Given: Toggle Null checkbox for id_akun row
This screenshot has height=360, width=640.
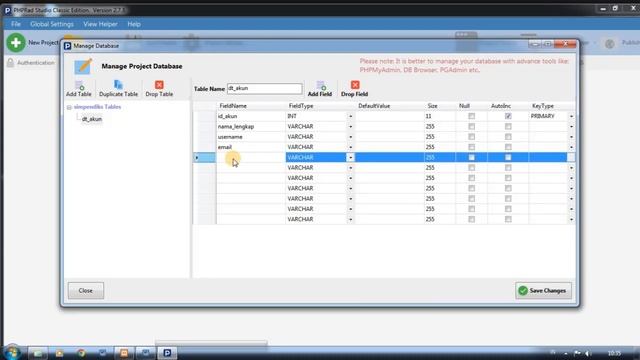Looking at the screenshot, I should (x=471, y=116).
